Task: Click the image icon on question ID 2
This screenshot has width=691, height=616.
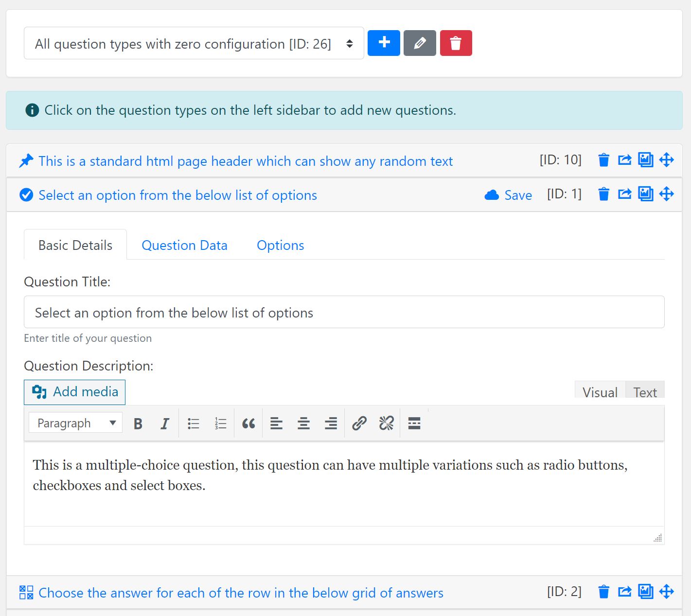Action: pyautogui.click(x=645, y=592)
